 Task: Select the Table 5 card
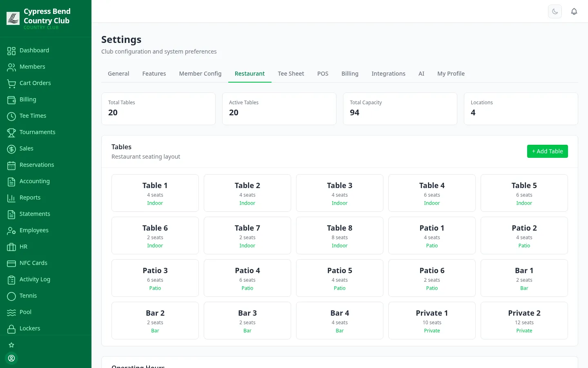(524, 193)
